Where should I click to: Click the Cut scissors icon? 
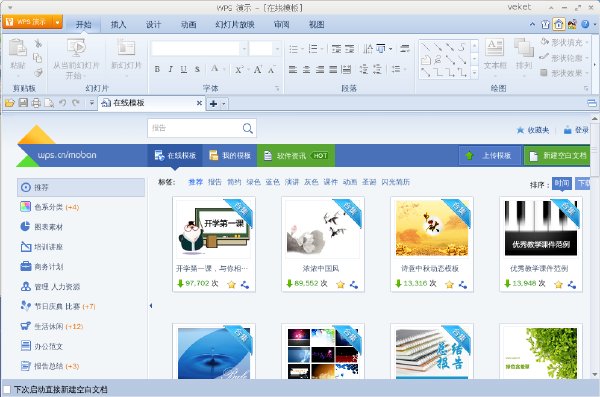pos(38,43)
